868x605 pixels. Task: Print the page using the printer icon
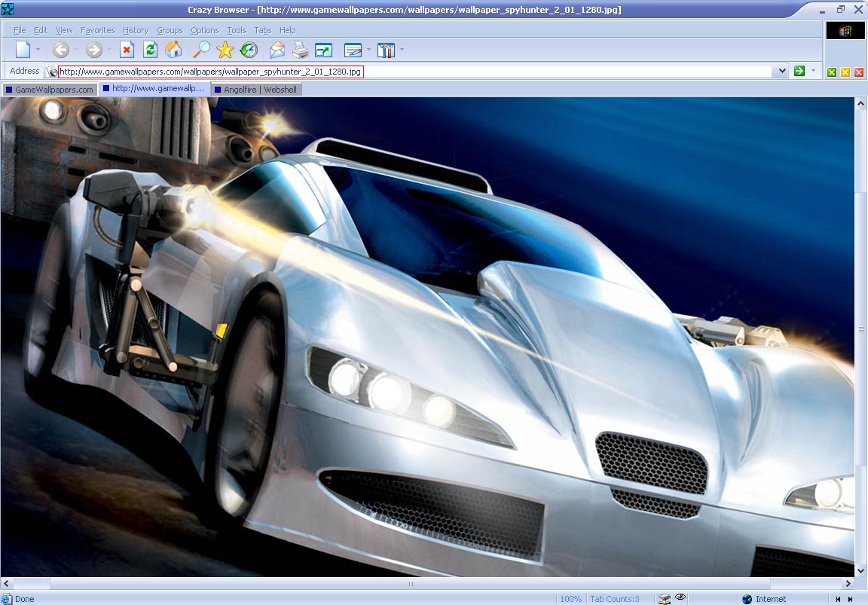(300, 50)
